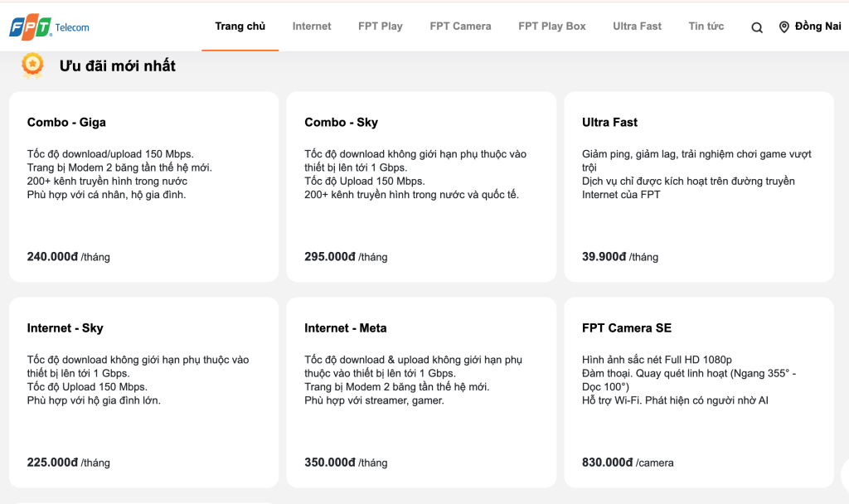Open the FPT Play menu item
Viewport: 849px width, 504px height.
(x=380, y=26)
